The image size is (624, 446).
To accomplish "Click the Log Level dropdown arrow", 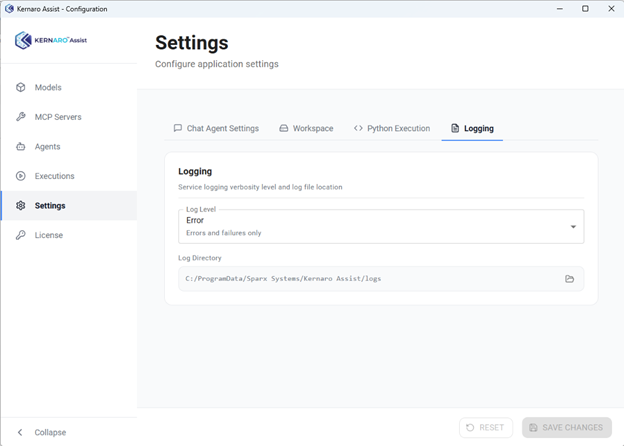I will 573,227.
